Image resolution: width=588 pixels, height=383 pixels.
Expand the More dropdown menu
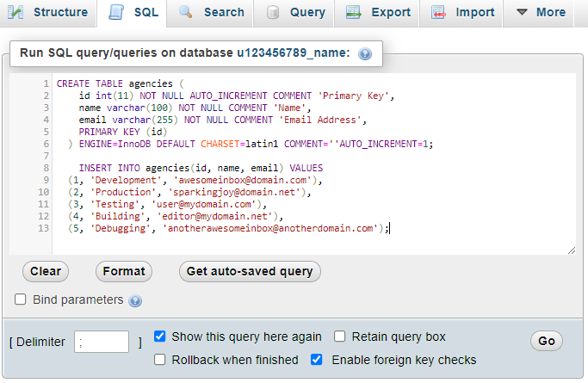click(541, 13)
